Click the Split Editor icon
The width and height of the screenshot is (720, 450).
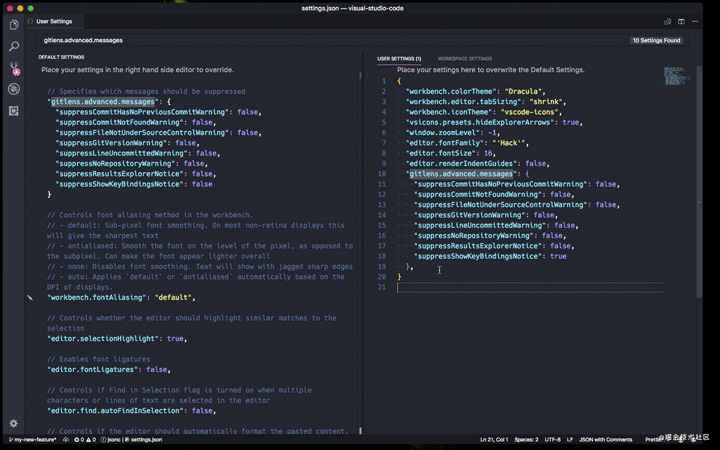coord(681,22)
